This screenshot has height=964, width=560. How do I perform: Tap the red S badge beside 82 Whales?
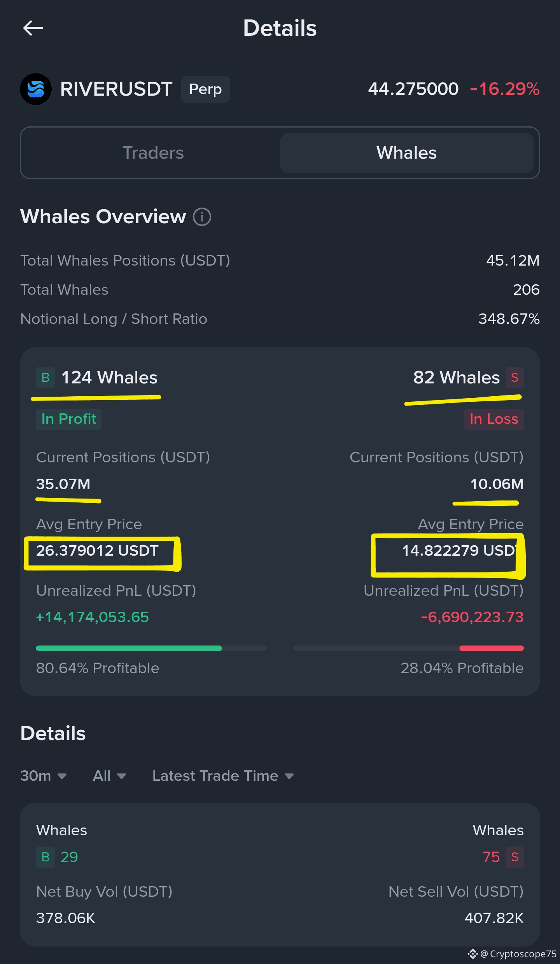pyautogui.click(x=514, y=378)
